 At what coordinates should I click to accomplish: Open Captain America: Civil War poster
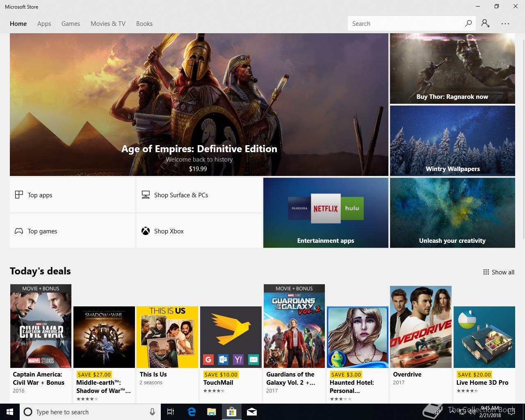coord(41,326)
